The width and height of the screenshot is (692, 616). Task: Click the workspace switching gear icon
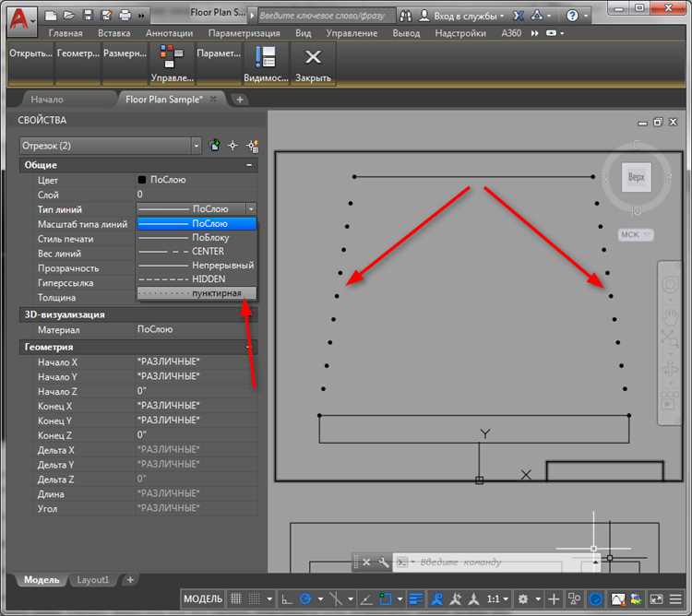point(524,598)
